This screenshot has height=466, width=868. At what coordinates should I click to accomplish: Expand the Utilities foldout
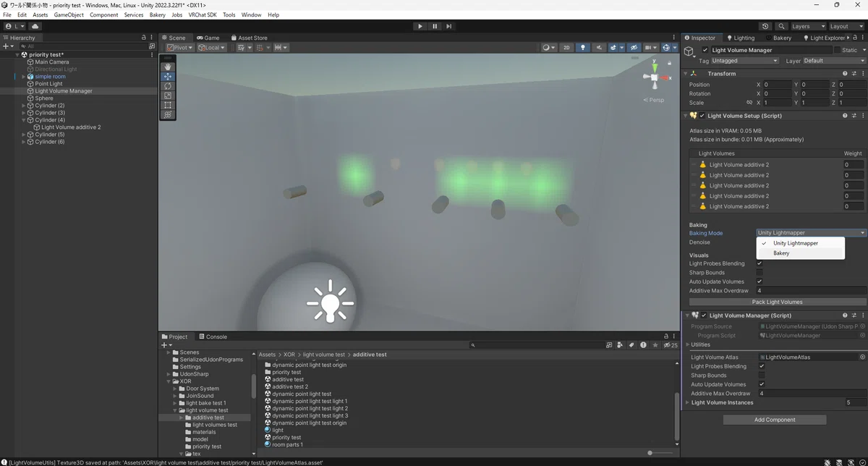point(688,344)
